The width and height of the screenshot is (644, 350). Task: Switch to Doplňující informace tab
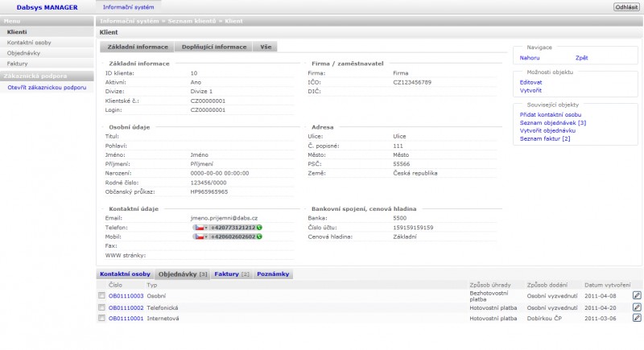pyautogui.click(x=213, y=47)
